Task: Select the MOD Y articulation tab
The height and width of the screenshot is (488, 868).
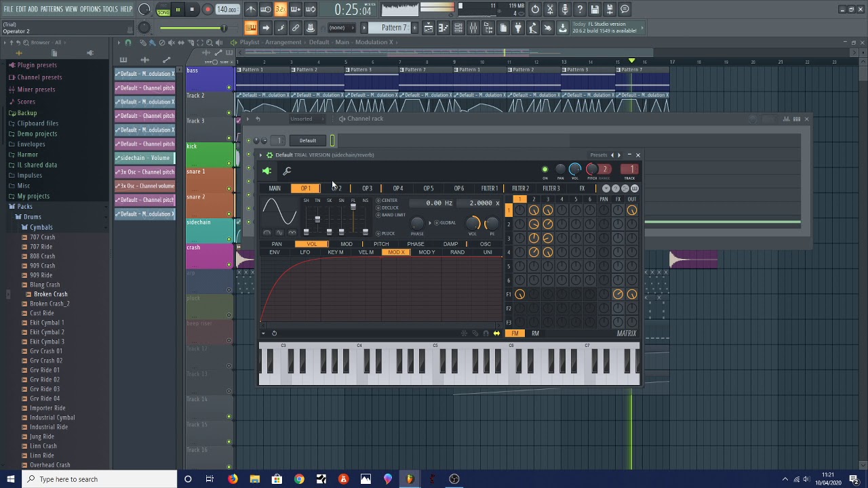Action: coord(427,252)
